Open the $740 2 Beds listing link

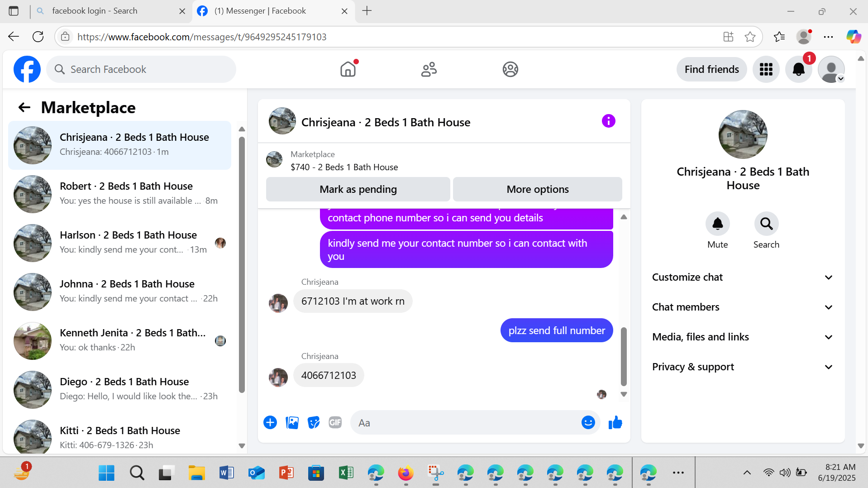point(344,167)
